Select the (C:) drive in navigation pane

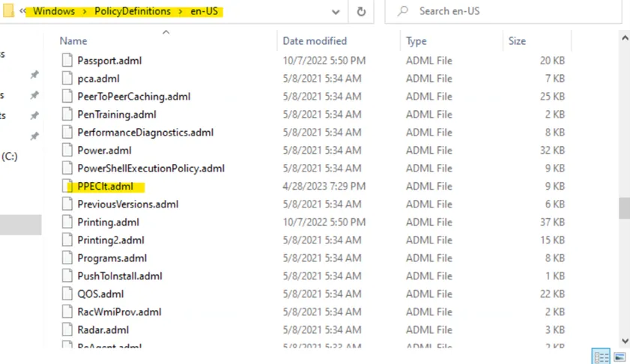pos(10,157)
